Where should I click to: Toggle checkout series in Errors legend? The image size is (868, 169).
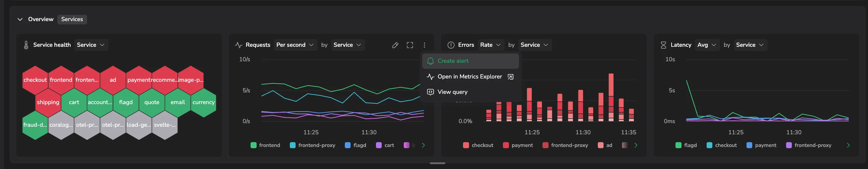pos(478,145)
